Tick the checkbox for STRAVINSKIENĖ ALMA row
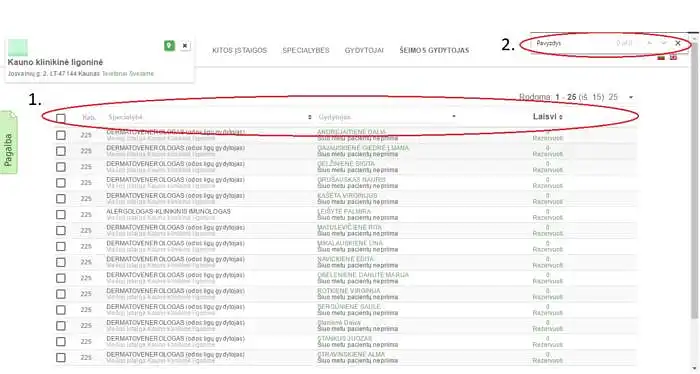700x374 pixels. coord(61,357)
